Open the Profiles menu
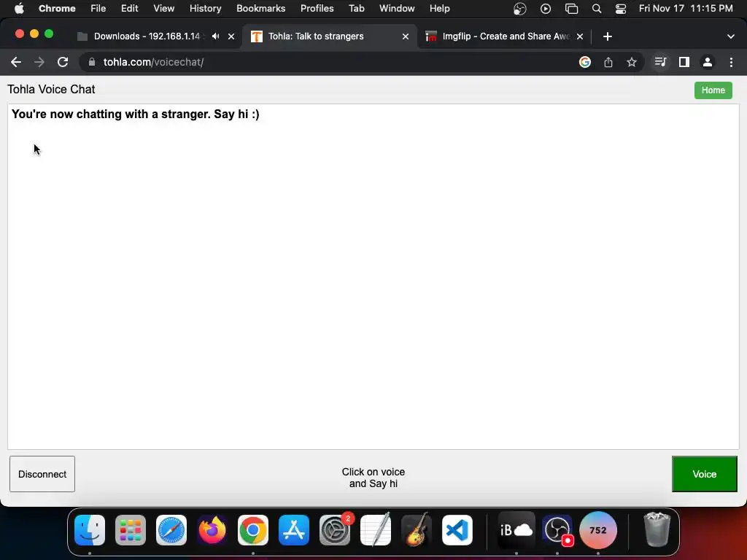 tap(317, 9)
